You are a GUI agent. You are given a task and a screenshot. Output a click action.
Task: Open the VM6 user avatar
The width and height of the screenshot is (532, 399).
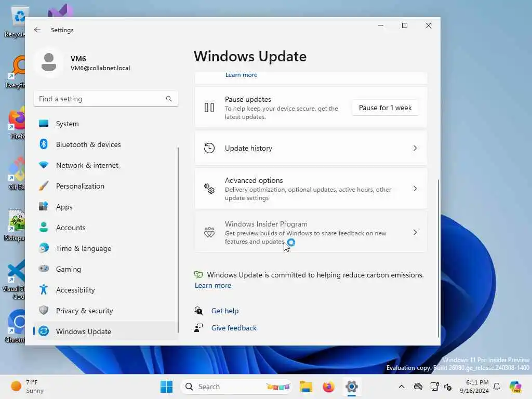49,63
